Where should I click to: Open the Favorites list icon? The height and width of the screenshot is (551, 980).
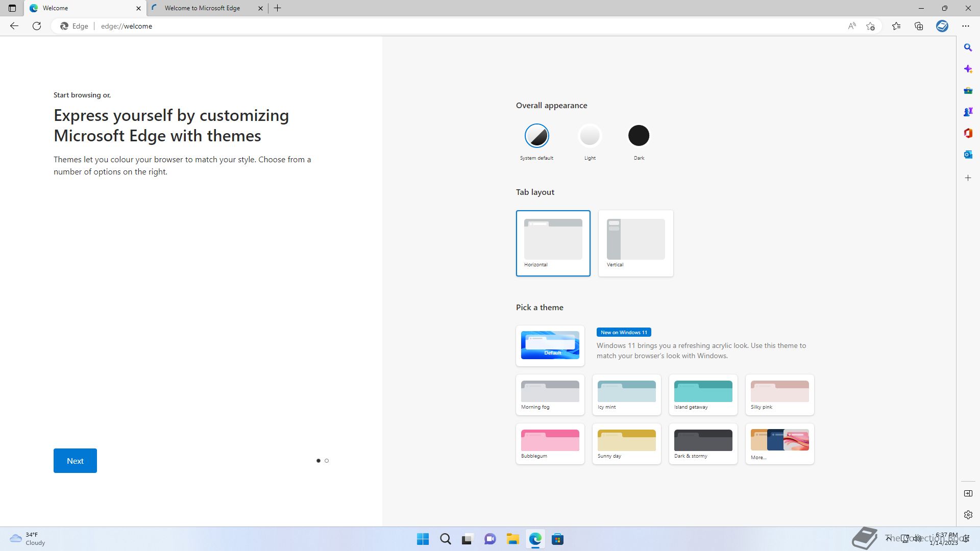896,26
